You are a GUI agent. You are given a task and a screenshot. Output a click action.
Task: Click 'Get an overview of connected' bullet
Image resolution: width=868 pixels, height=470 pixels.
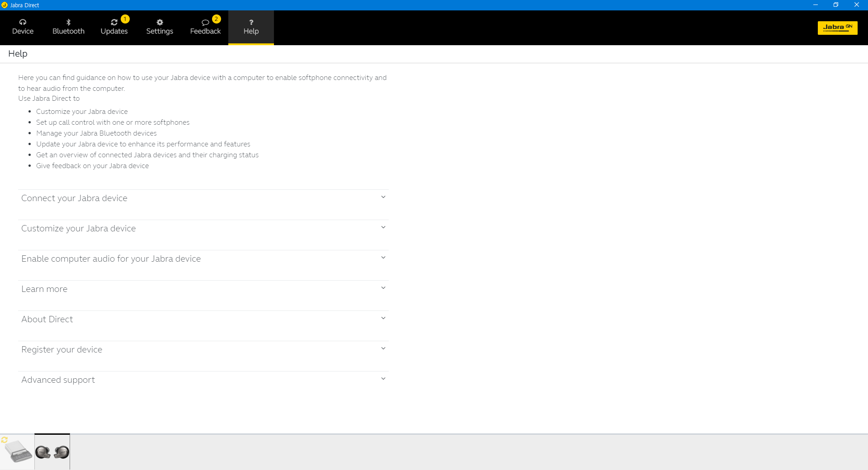click(147, 155)
